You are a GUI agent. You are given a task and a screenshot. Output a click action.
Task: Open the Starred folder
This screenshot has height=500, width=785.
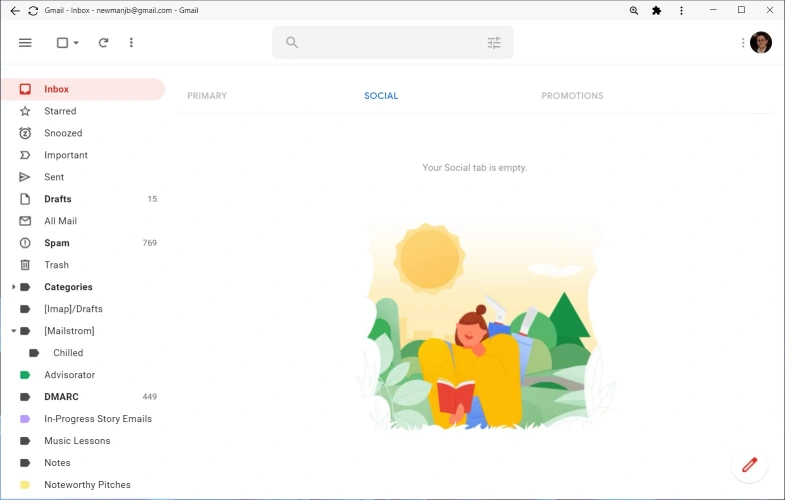tap(60, 111)
